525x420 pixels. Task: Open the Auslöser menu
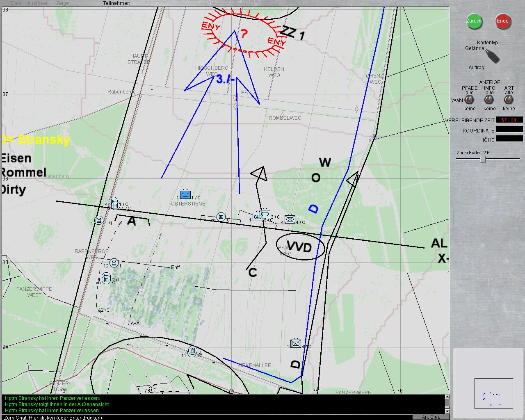click(37, 3)
